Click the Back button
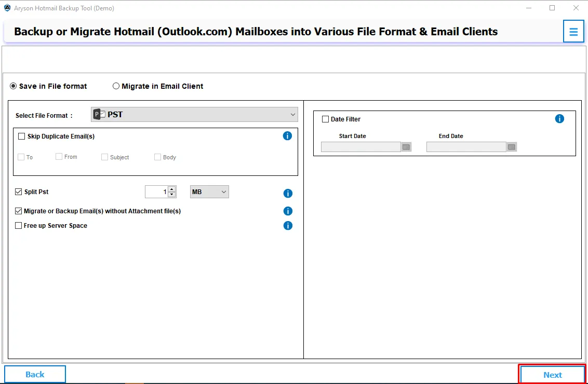The height and width of the screenshot is (384, 588). pos(35,374)
